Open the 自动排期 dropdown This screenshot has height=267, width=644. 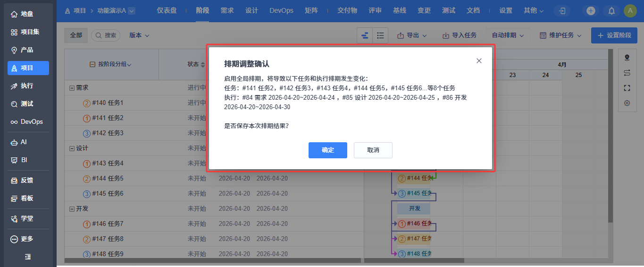(508, 35)
